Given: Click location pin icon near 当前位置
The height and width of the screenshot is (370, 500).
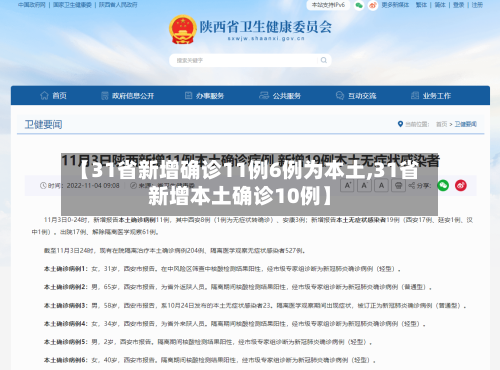Looking at the screenshot, I should pyautogui.click(x=400, y=124).
